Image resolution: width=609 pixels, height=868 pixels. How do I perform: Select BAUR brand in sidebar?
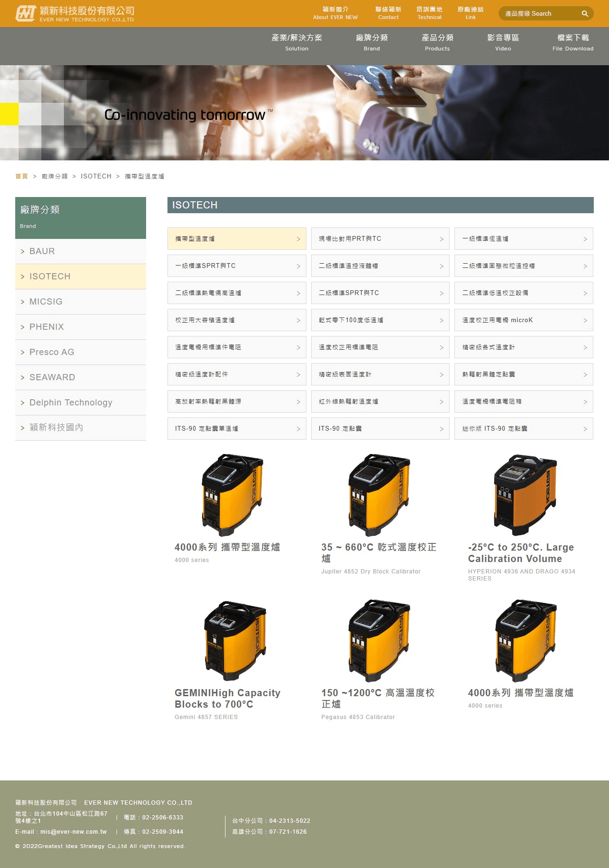80,251
